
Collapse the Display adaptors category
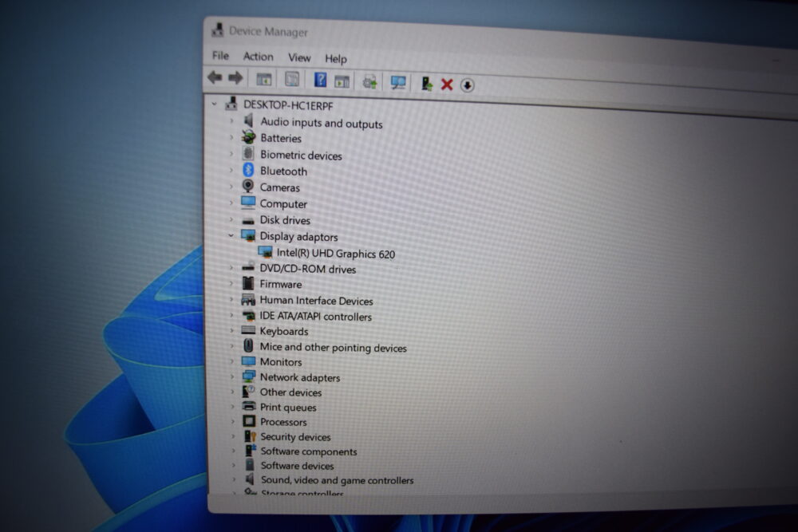click(x=231, y=235)
